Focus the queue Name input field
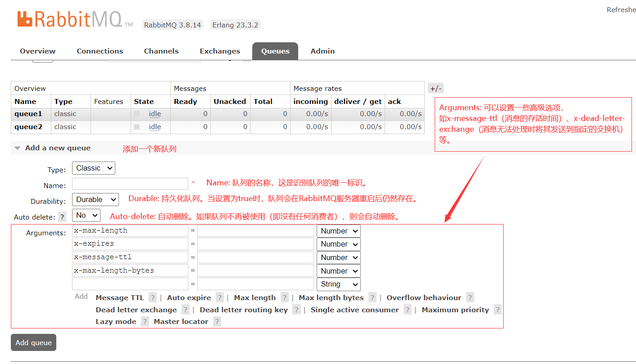 click(x=130, y=184)
